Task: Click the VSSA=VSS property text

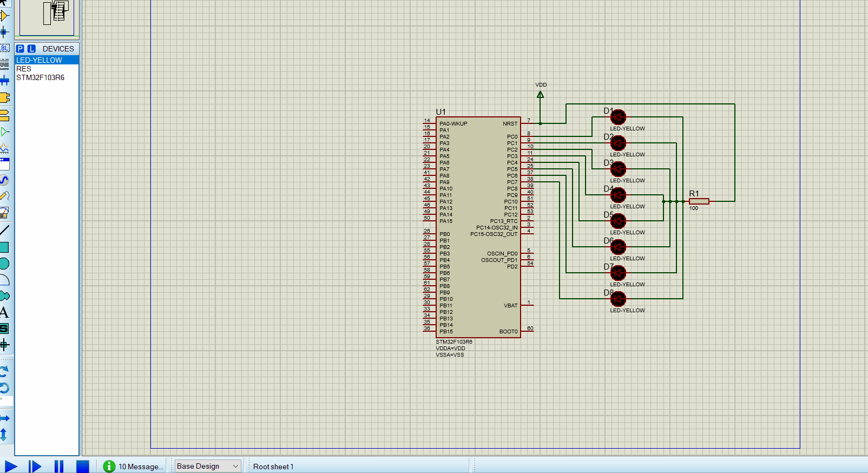Action: tap(450, 355)
